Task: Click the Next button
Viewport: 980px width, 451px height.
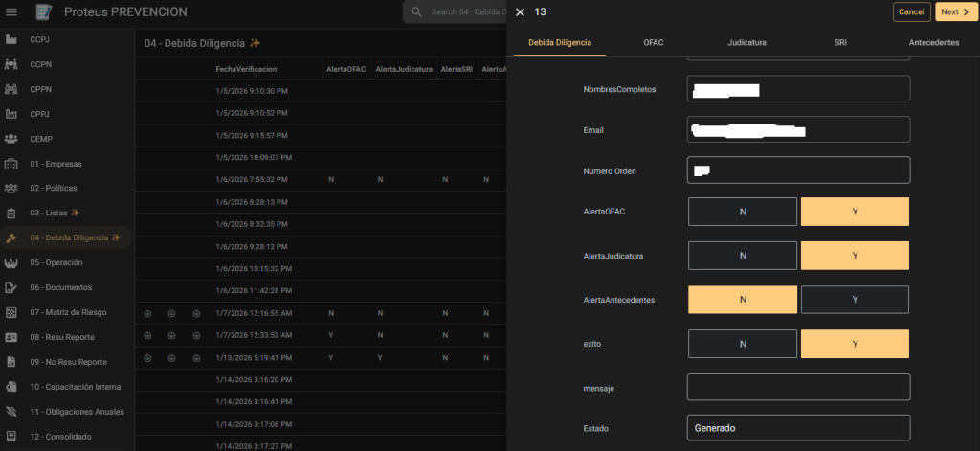Action: (952, 12)
